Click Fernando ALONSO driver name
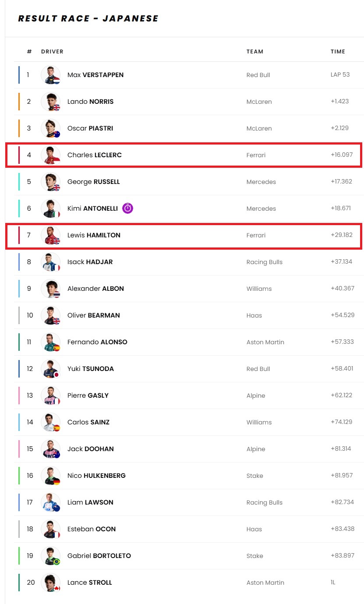The image size is (364, 604). click(x=97, y=342)
